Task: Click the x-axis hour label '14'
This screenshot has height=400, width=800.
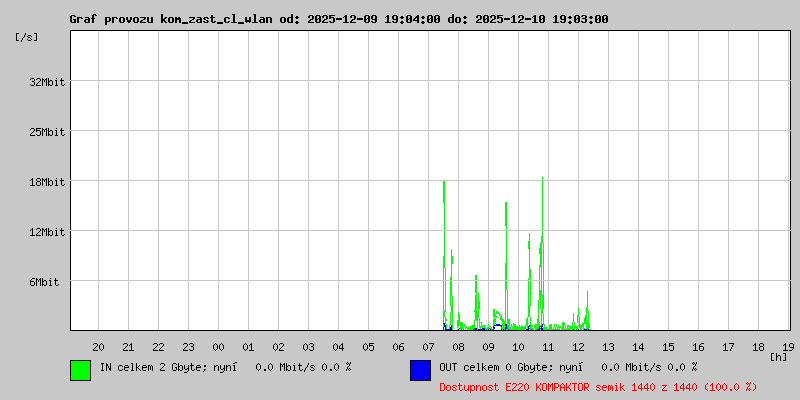Action: coord(639,347)
